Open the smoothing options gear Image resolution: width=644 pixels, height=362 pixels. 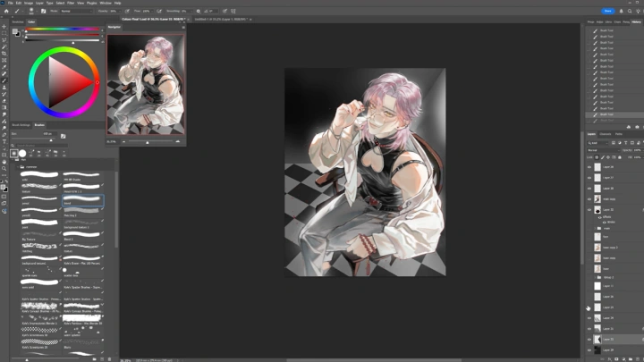(x=199, y=11)
